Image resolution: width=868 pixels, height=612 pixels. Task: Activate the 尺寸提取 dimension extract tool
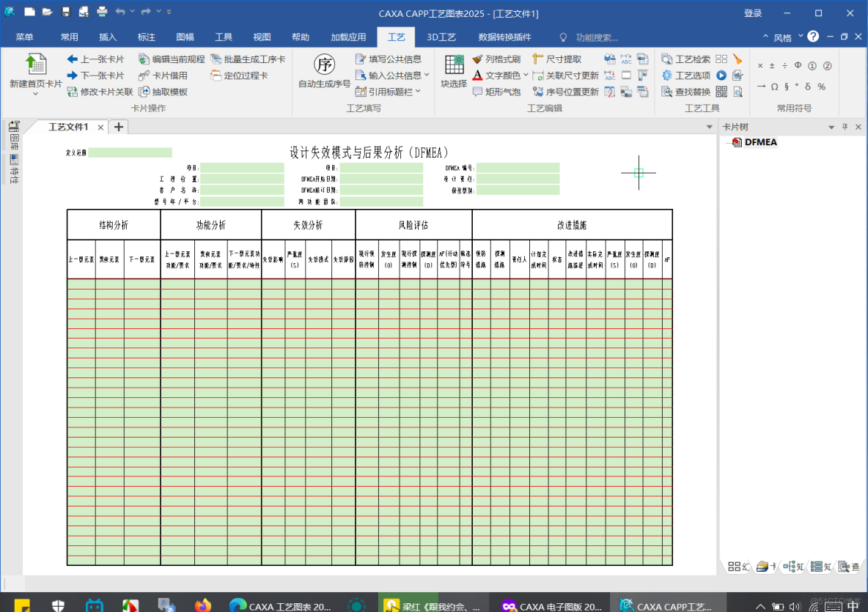[x=564, y=58]
